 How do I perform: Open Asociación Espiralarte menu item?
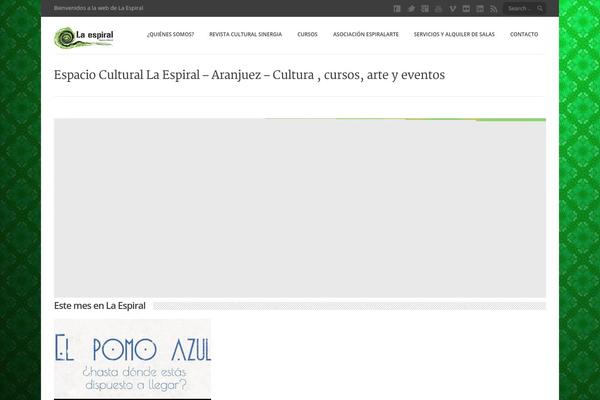point(365,34)
